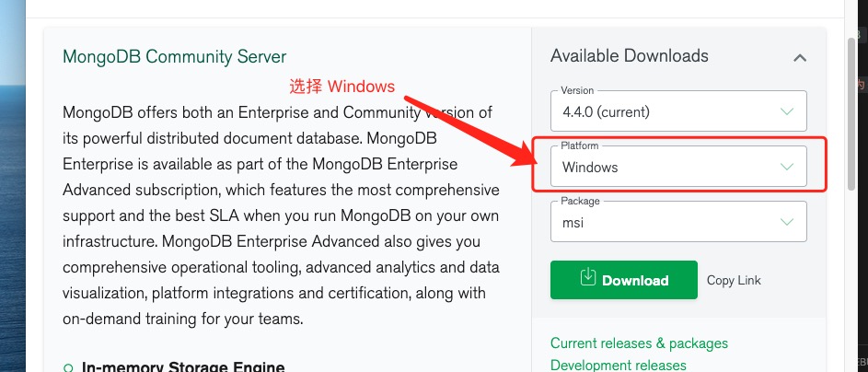Open the Package dropdown showing msi
Viewport: 868px width, 372px height.
click(x=677, y=222)
